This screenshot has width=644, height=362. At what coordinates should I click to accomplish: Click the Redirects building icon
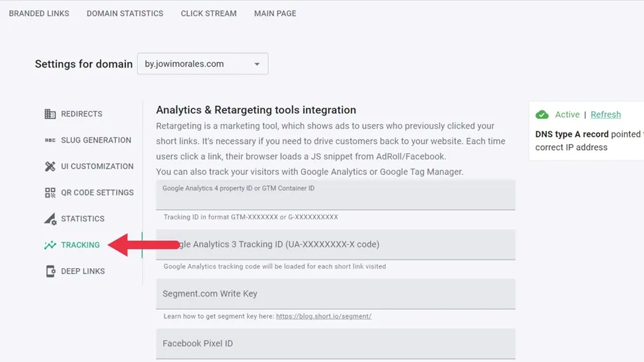click(x=50, y=114)
